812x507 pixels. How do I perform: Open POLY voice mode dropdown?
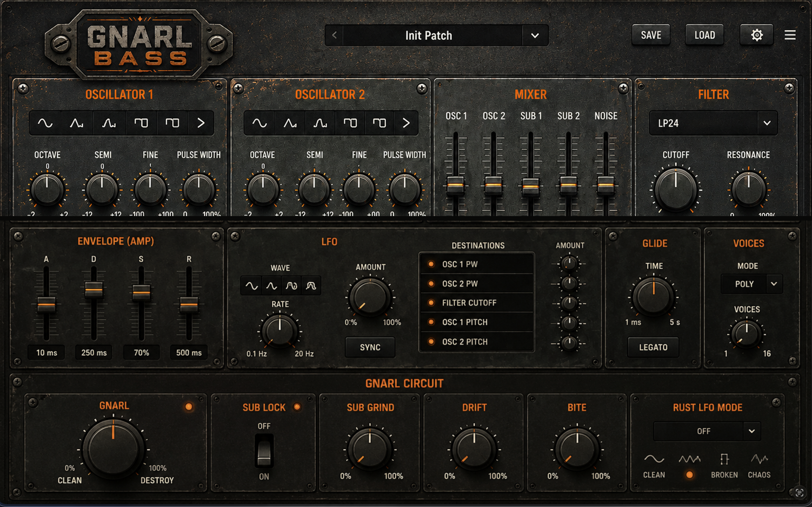[752, 284]
